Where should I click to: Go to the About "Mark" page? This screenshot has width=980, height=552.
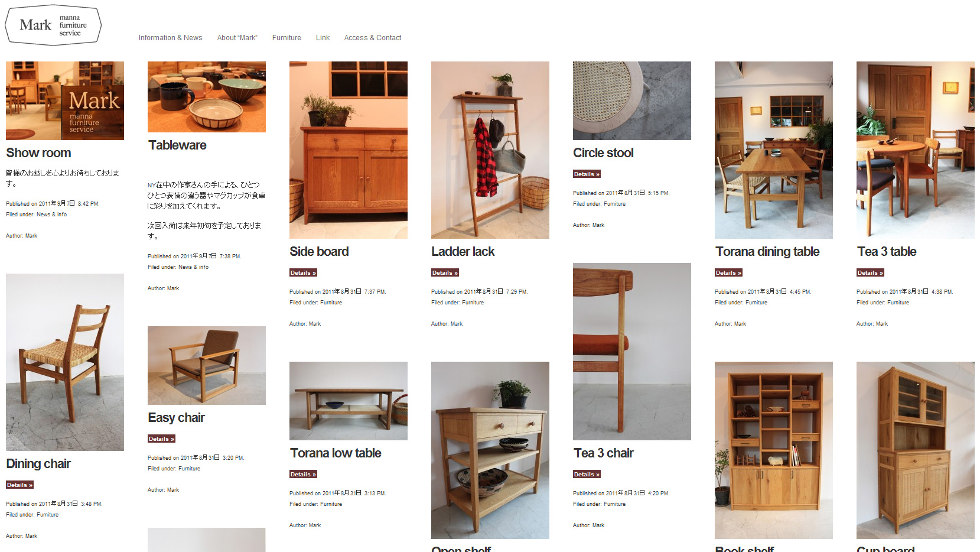pos(237,38)
